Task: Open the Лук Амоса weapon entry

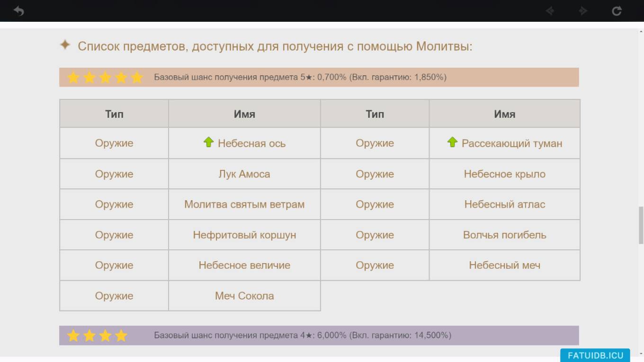Action: tap(244, 174)
